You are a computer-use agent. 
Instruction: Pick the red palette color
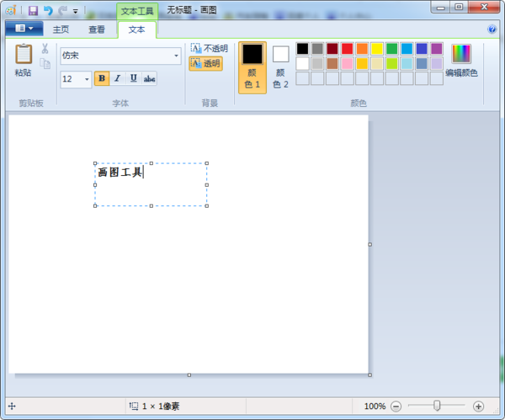pos(347,49)
